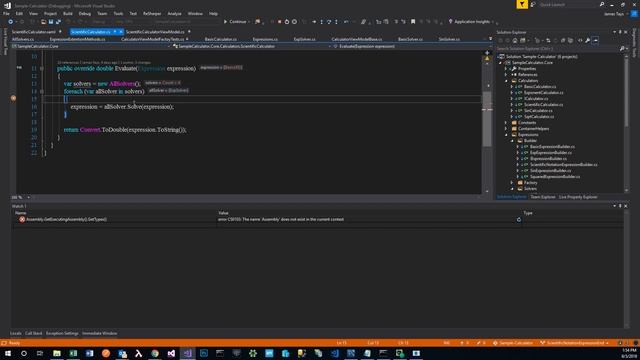Select ScientificCalculator.cs in Solution Explorer

[543, 105]
